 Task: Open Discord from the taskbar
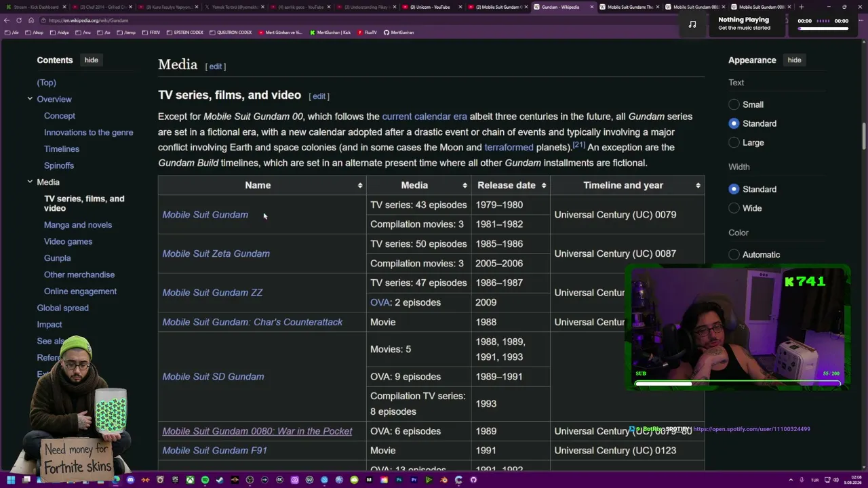pos(130,480)
